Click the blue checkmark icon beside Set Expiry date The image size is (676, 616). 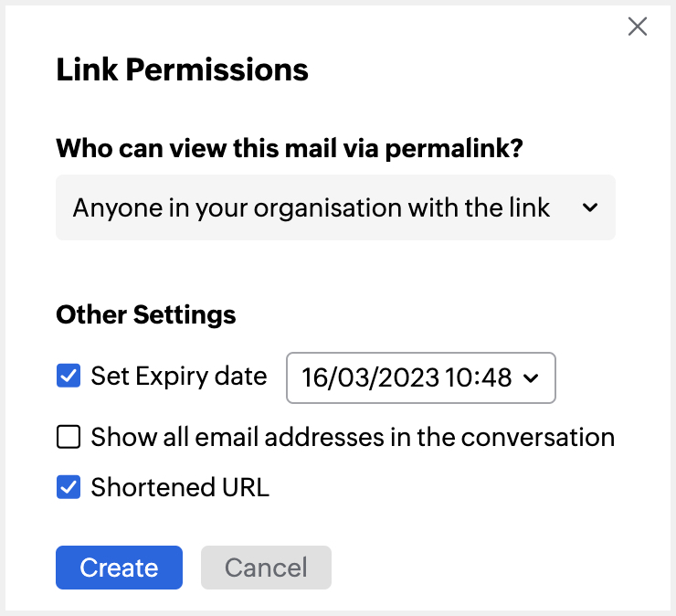[x=69, y=376]
